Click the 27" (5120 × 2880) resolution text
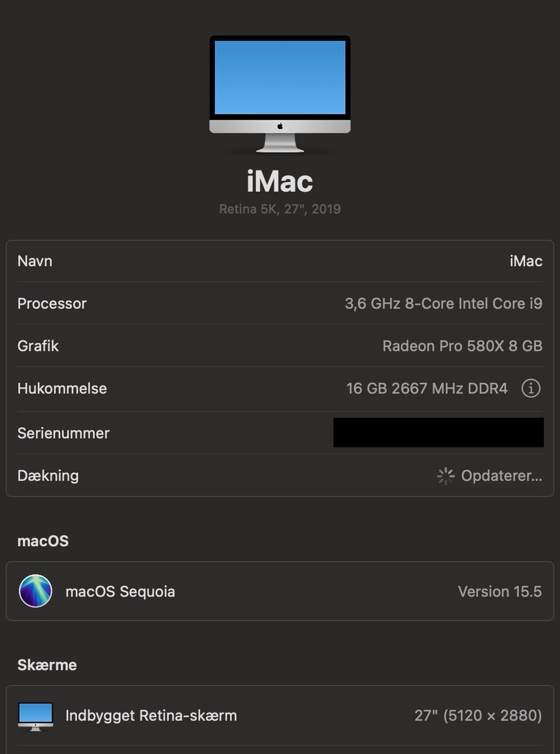 coord(478,715)
